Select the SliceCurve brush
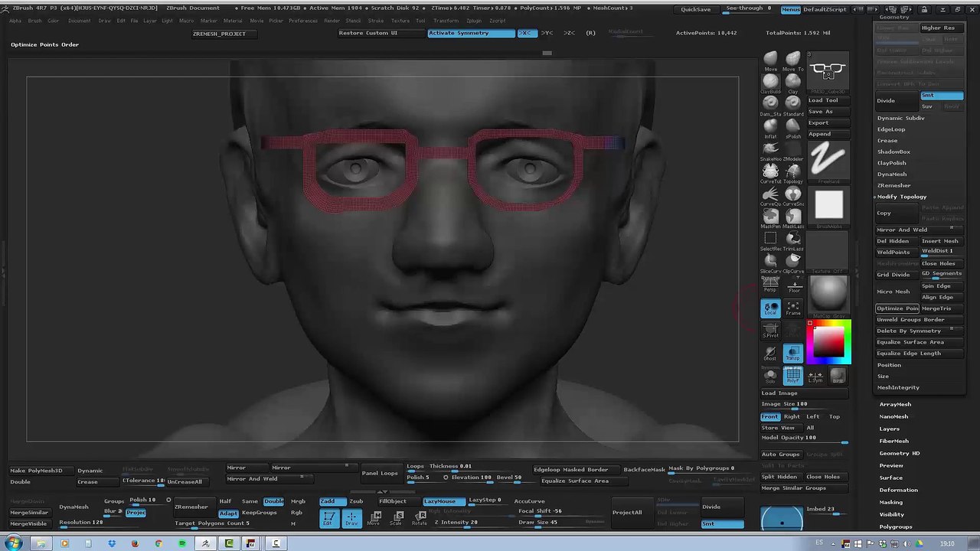The width and height of the screenshot is (980, 551). [x=770, y=262]
